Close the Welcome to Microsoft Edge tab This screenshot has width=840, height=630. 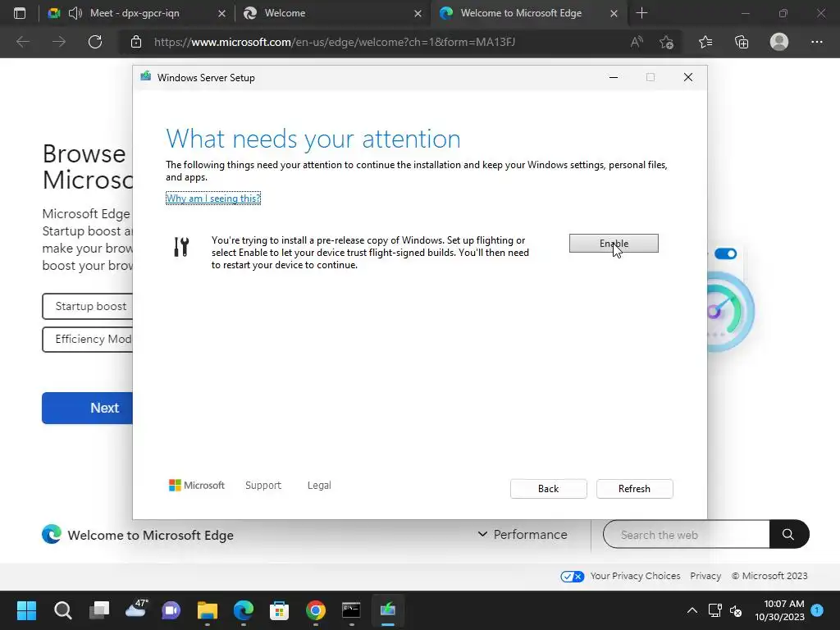pyautogui.click(x=614, y=13)
